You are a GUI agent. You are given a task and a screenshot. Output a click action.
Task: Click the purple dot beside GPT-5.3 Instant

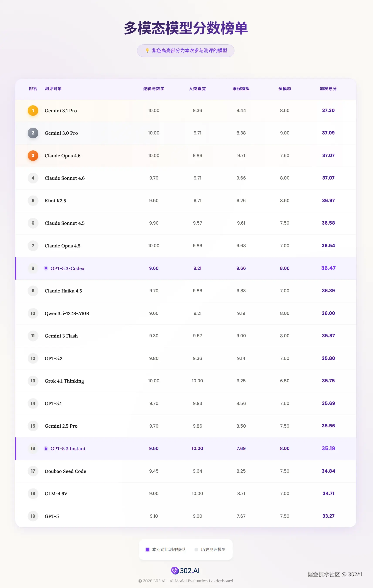(x=46, y=448)
